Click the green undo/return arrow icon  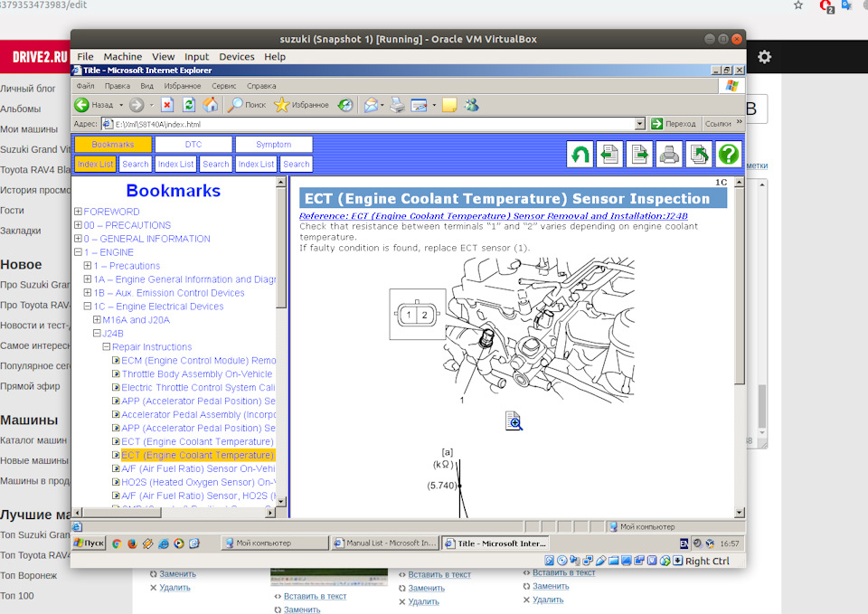(x=580, y=155)
